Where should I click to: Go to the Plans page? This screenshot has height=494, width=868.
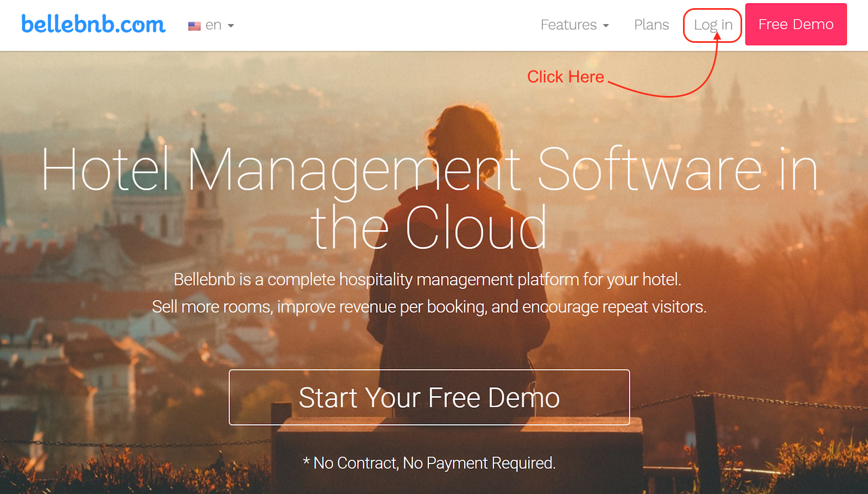[652, 25]
